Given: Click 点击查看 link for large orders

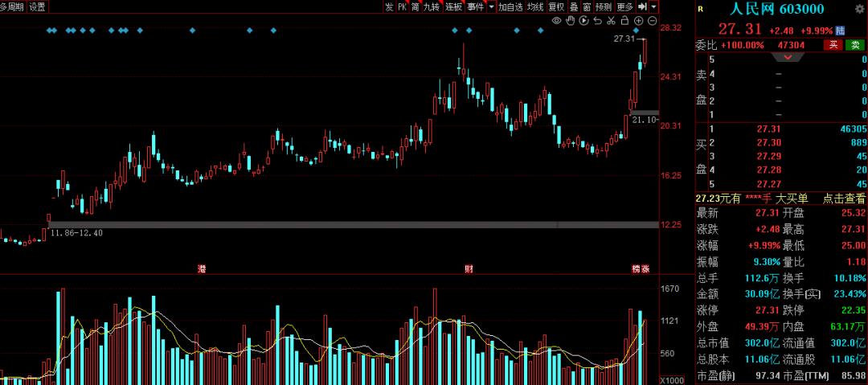Looking at the screenshot, I should click(x=844, y=199).
